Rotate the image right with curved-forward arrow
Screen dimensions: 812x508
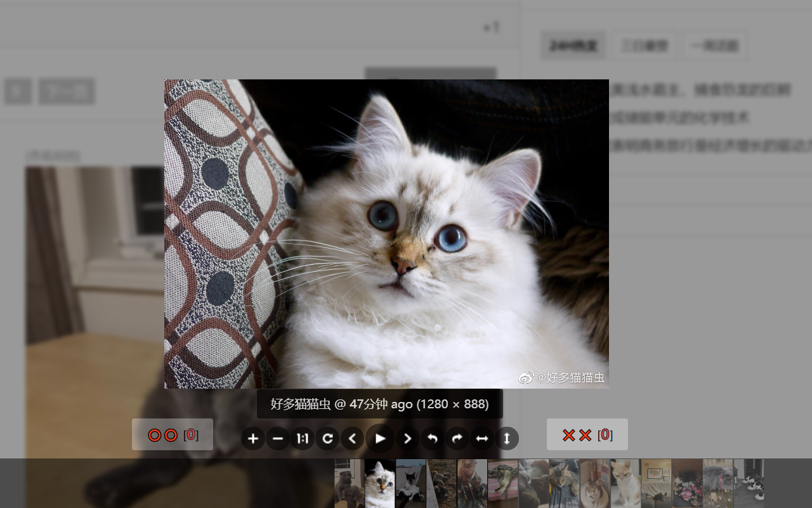[457, 438]
